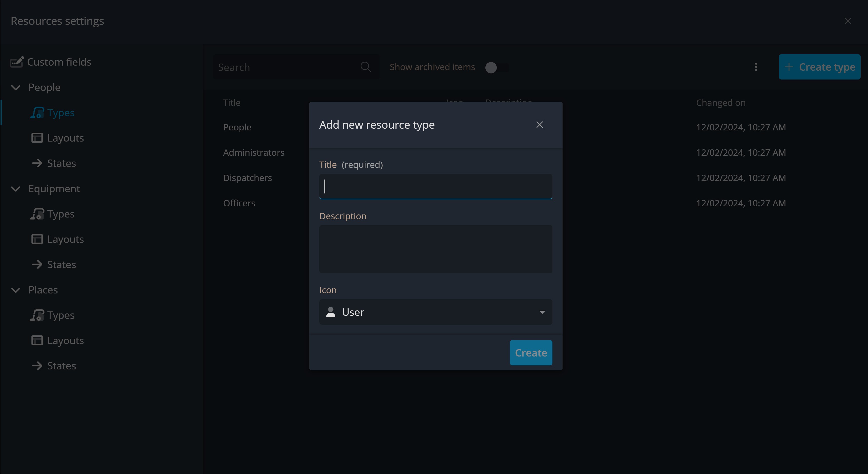Collapse the People section chevron
The image size is (868, 474).
coord(15,88)
